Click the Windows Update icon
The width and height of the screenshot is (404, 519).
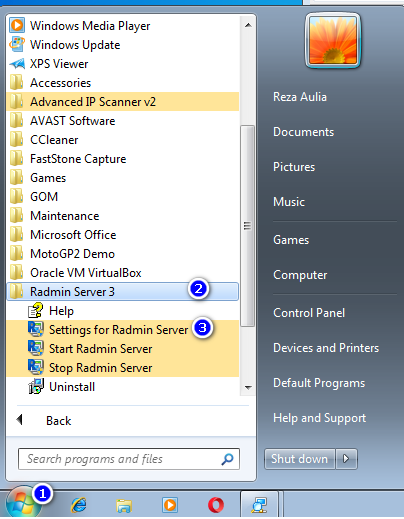17,44
